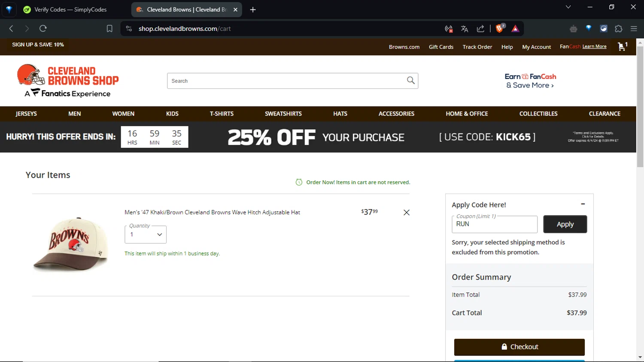
Task: Click the address bar URL
Action: point(185,29)
